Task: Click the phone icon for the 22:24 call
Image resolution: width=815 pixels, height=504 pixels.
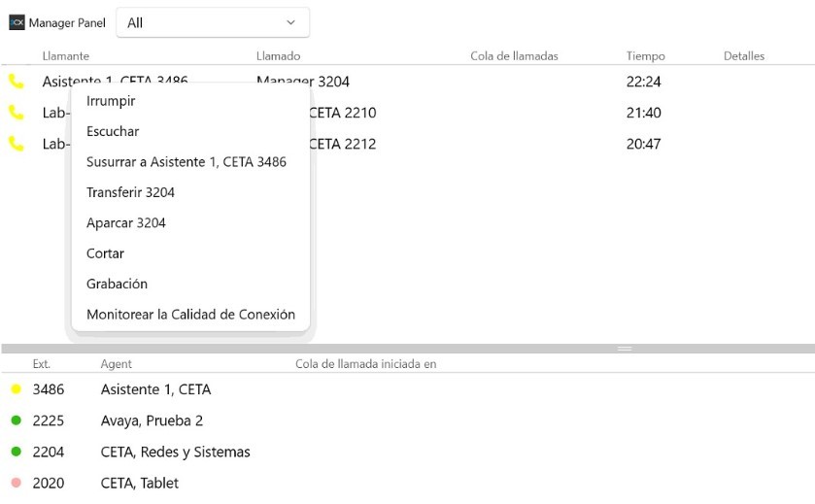Action: (x=16, y=82)
